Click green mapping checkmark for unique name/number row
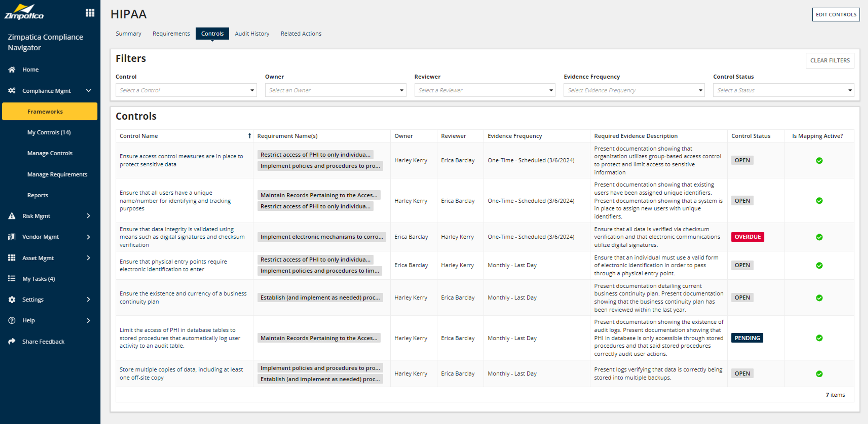 coord(819,200)
